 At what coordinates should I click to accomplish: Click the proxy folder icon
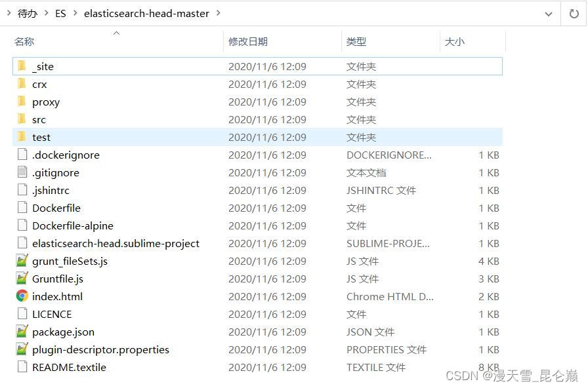pos(22,101)
